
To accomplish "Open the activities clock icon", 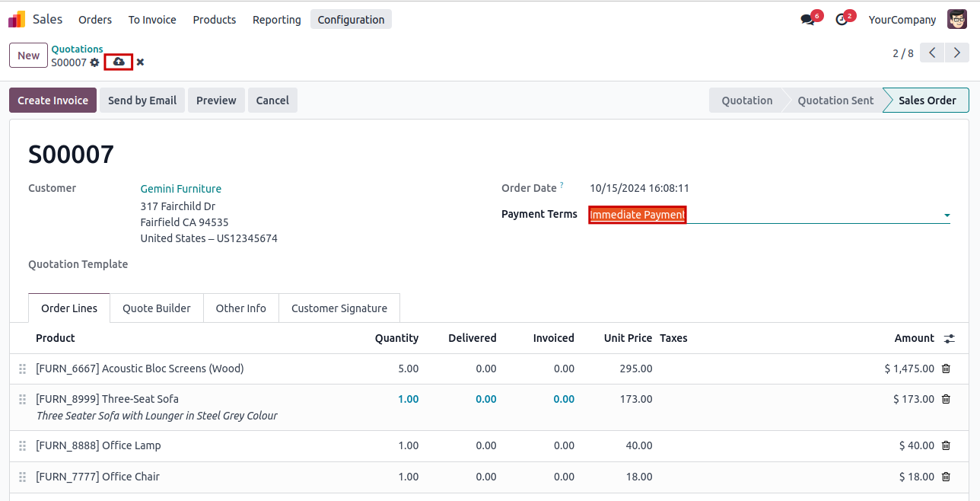I will tap(842, 20).
